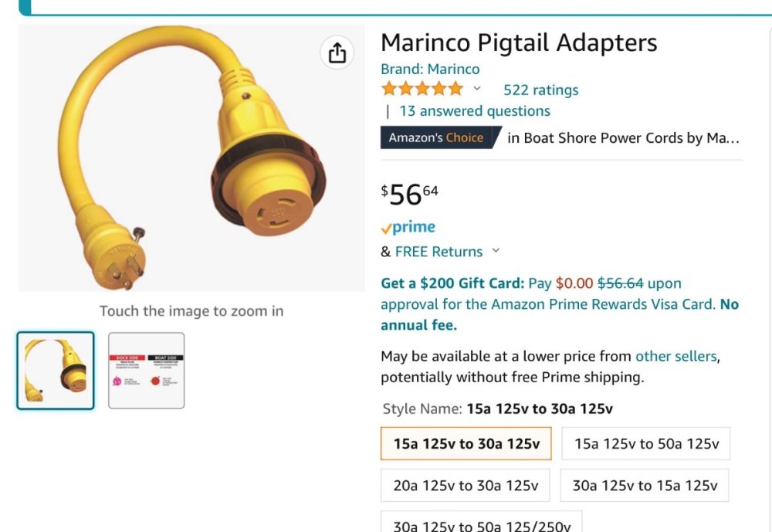Screen dimensions: 772x532
Task: Click the Prime logo badge
Action: [x=408, y=227]
